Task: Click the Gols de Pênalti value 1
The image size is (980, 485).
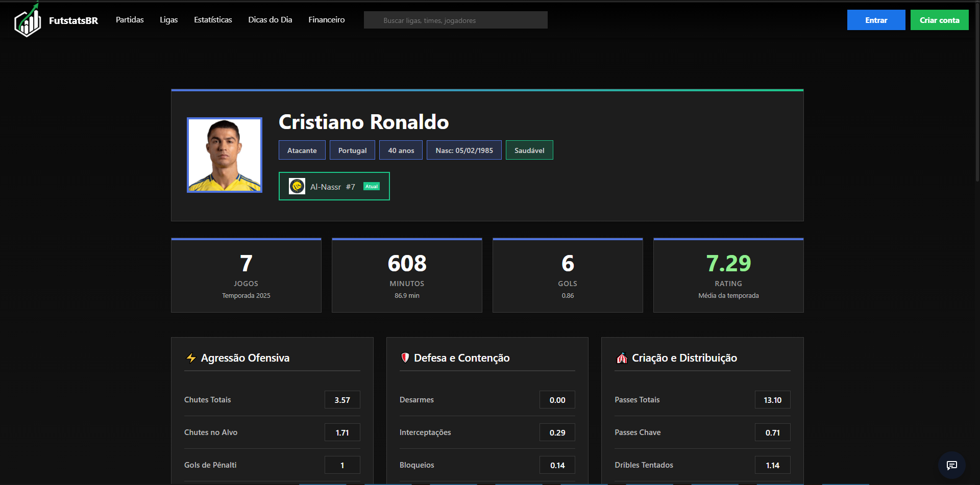Action: pyautogui.click(x=342, y=465)
